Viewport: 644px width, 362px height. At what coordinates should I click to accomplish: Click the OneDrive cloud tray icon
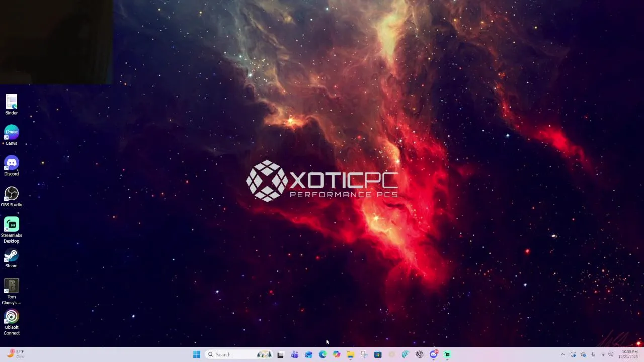[583, 354]
